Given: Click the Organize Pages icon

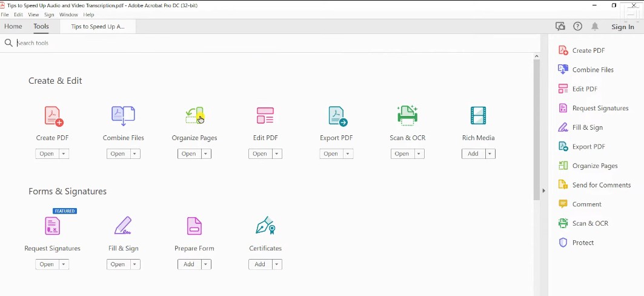Looking at the screenshot, I should 194,115.
